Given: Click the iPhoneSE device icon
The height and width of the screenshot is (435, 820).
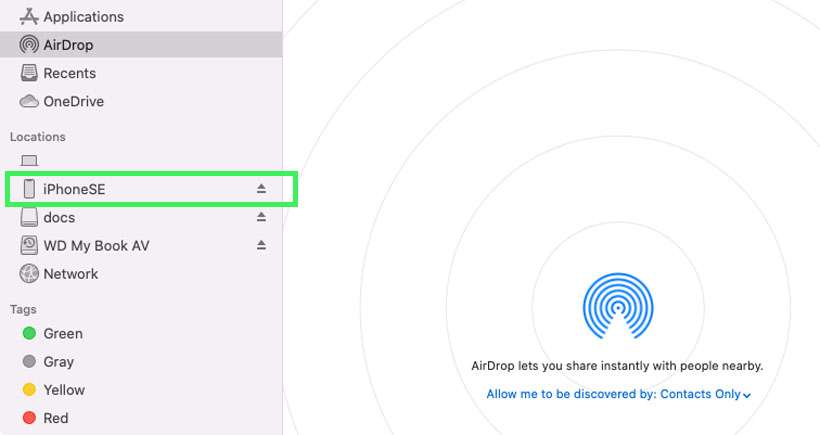Looking at the screenshot, I should point(29,189).
